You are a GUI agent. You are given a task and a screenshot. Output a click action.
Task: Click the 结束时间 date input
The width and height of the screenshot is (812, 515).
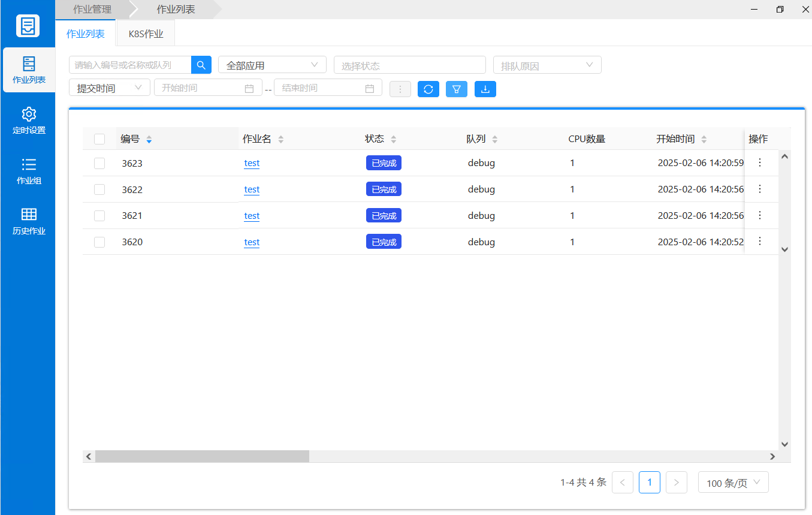coord(328,88)
